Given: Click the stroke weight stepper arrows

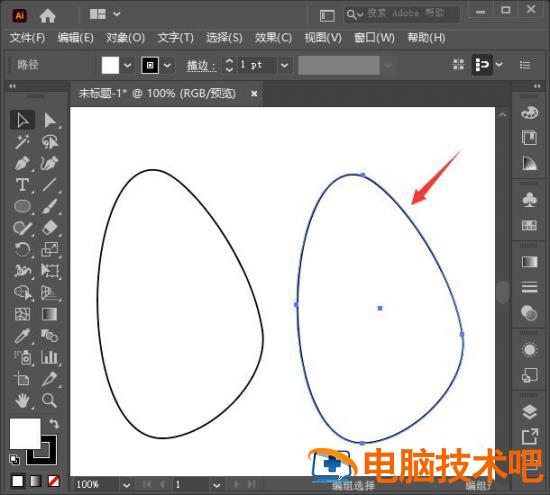Looking at the screenshot, I should pos(229,65).
